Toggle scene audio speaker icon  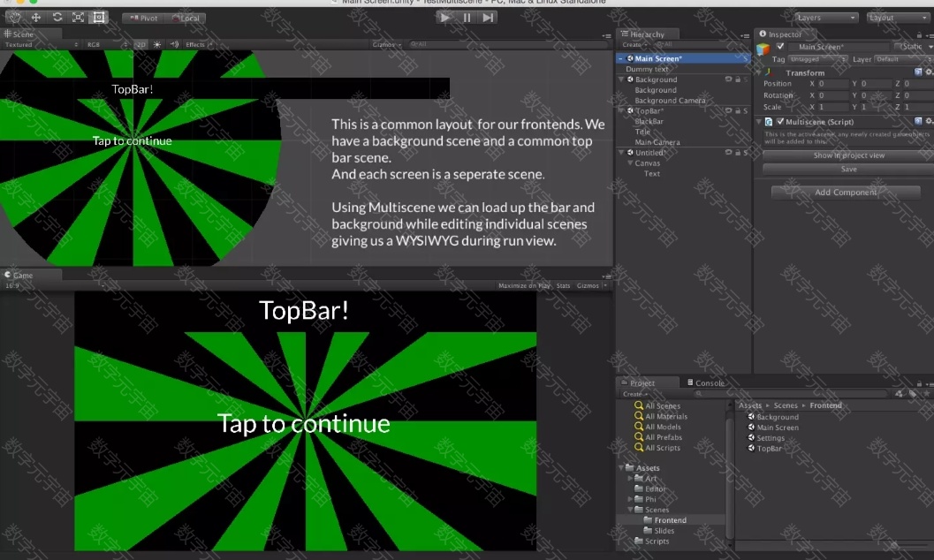click(175, 45)
